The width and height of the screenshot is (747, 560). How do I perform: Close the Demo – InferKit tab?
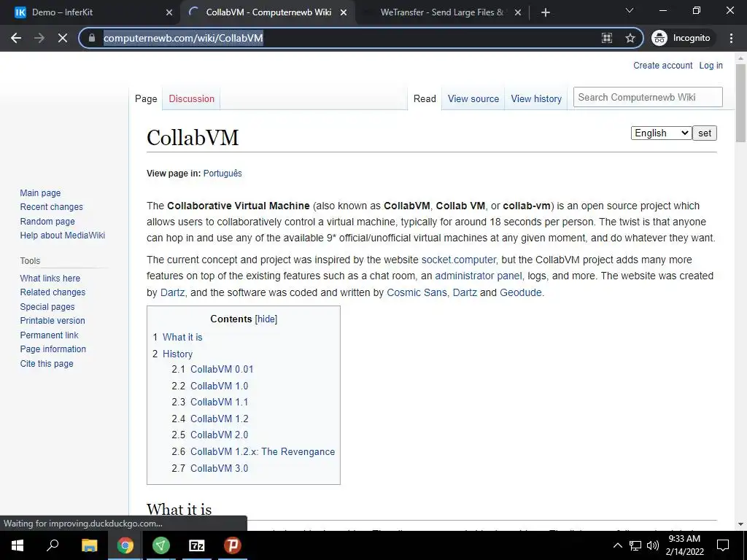(169, 12)
